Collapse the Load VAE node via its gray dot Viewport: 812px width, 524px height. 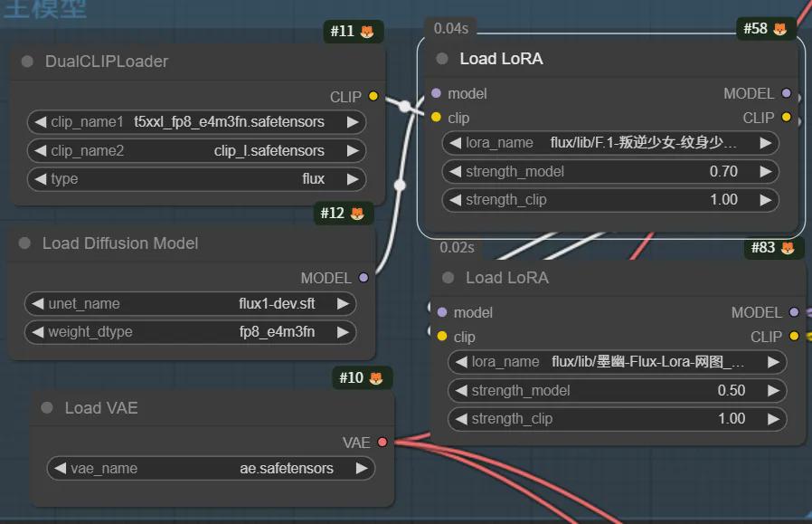pyautogui.click(x=47, y=408)
